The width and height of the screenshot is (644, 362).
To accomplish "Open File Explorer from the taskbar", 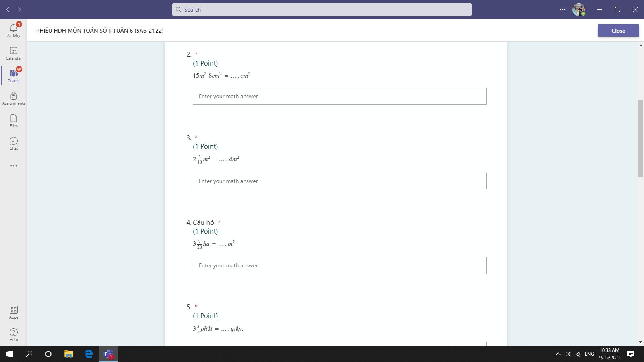I will 69,354.
